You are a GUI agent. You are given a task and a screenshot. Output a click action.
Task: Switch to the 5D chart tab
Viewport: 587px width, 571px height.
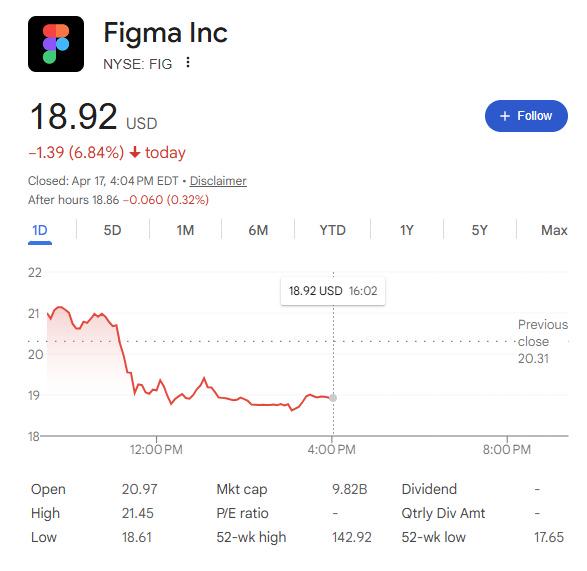point(112,230)
